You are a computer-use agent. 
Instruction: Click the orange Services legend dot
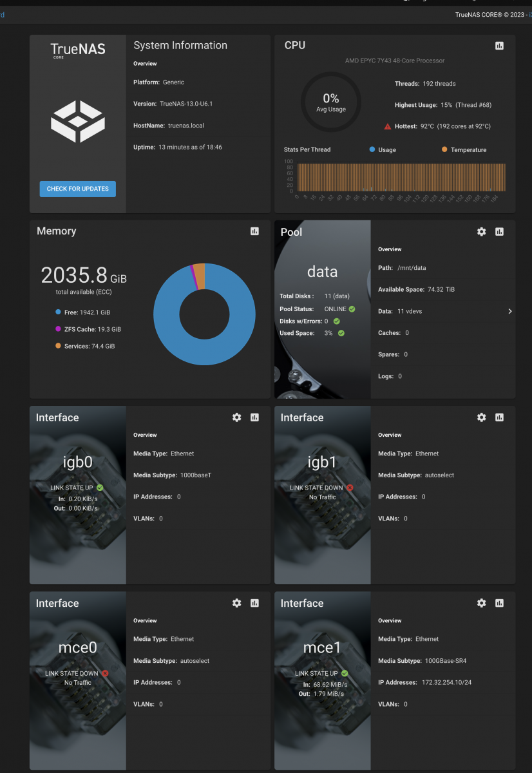[58, 346]
